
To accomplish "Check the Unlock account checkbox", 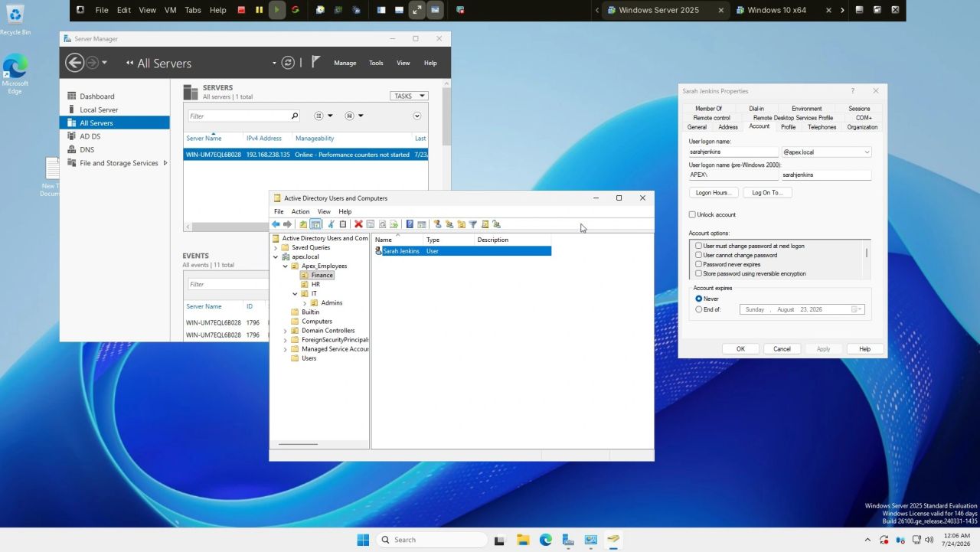I will point(692,215).
